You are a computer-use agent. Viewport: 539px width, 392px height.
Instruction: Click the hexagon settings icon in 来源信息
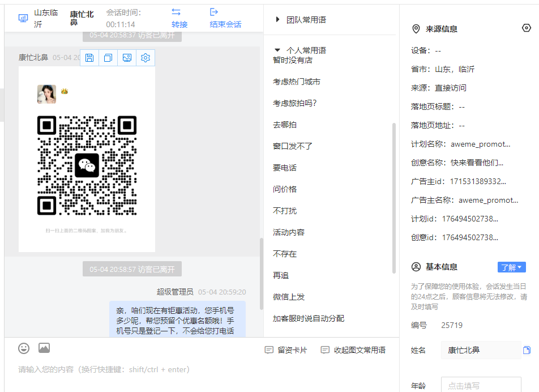527,28
